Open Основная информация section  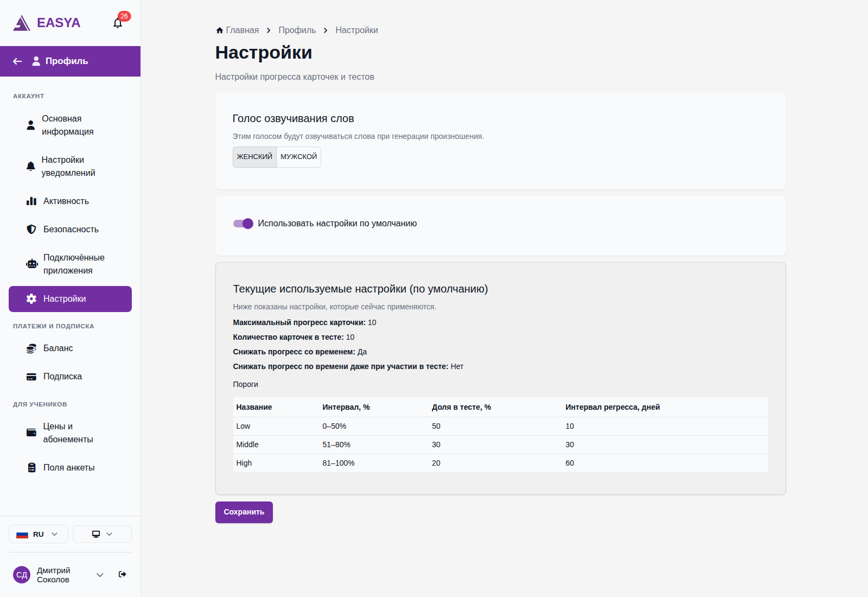click(70, 125)
